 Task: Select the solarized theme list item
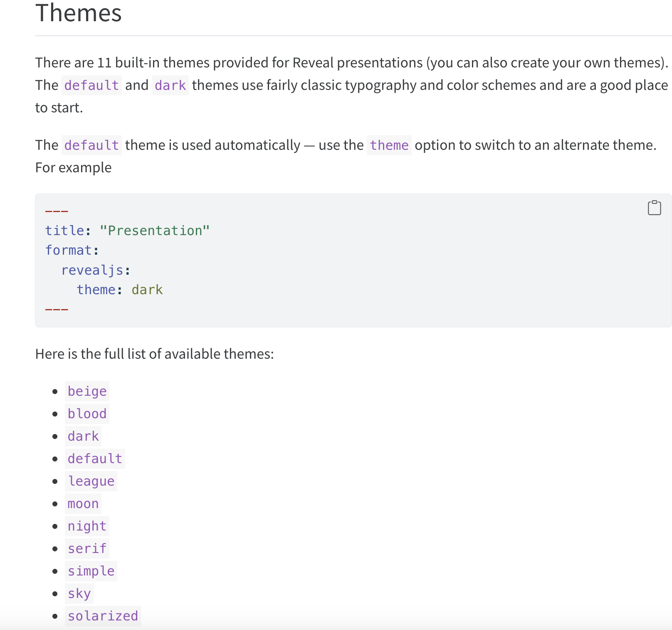(x=103, y=616)
